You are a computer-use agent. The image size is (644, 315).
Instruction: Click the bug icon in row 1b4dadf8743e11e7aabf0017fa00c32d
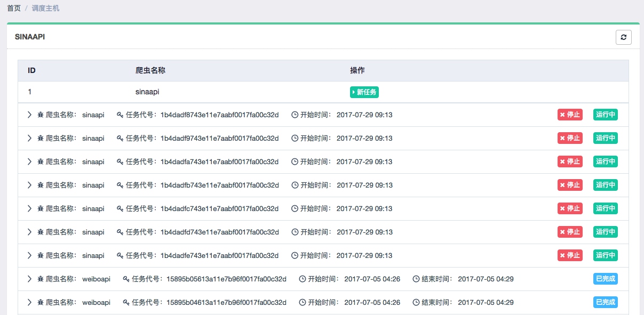click(41, 115)
